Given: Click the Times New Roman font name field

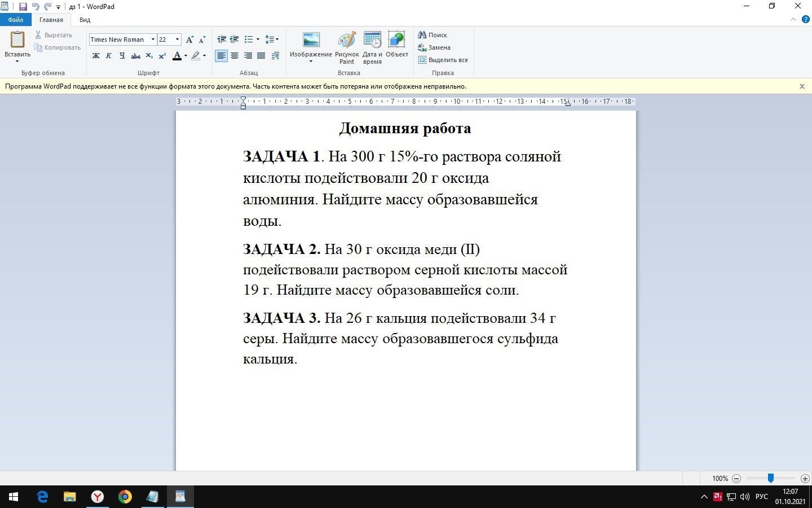Looking at the screenshot, I should point(119,40).
